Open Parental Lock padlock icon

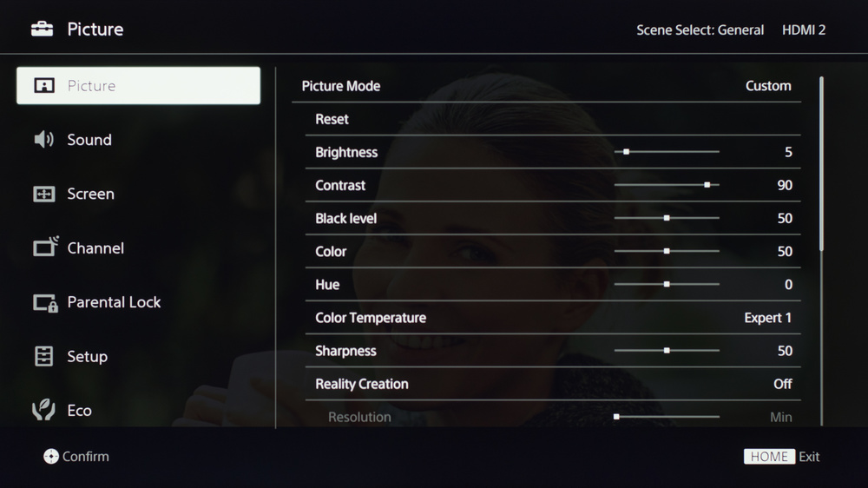click(45, 303)
